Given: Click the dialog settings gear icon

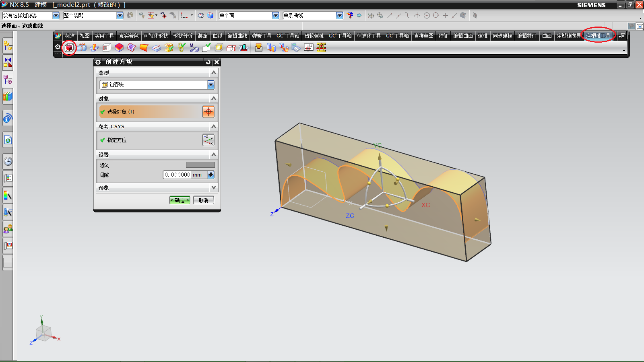Looking at the screenshot, I should click(x=98, y=62).
